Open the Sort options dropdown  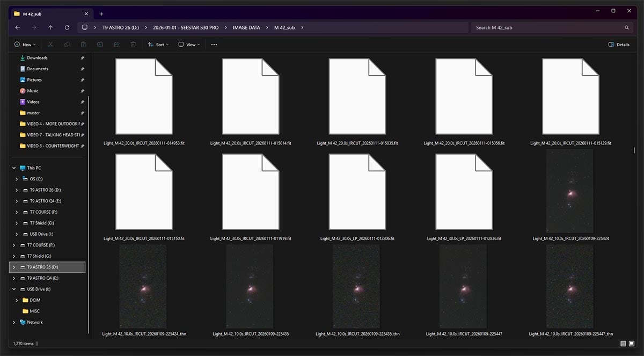158,45
